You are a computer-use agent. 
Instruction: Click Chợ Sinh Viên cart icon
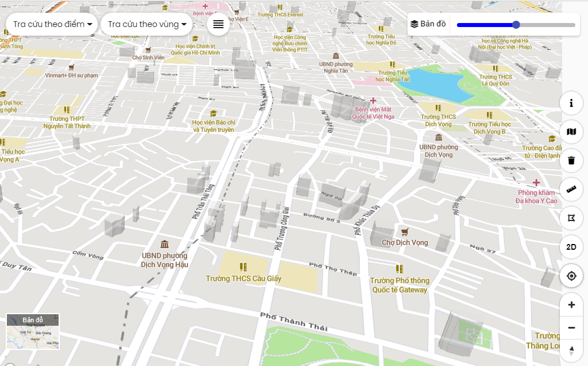coord(148,49)
